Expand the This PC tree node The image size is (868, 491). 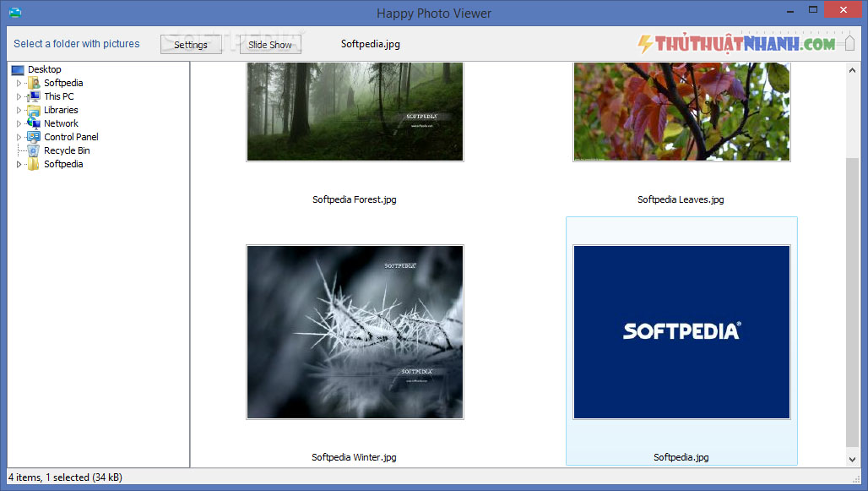(19, 96)
